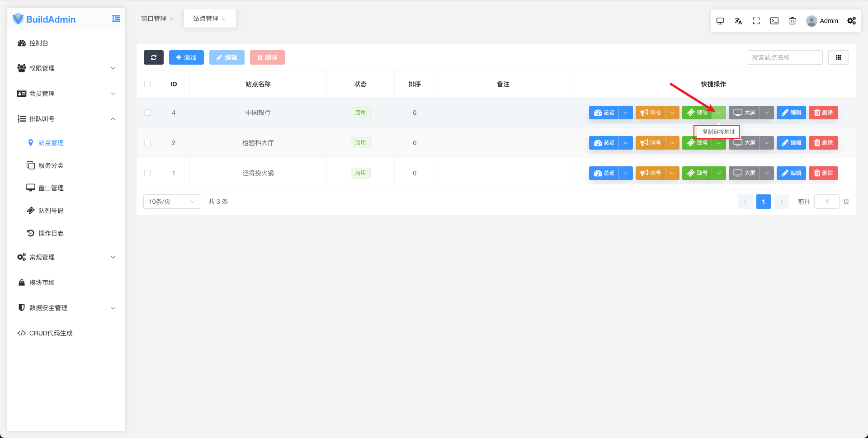
Task: Close the 窗口管理 tab
Action: pos(172,19)
